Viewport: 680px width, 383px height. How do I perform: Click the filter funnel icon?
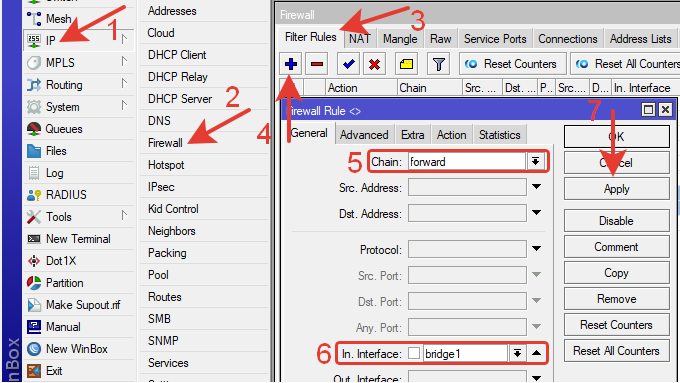(438, 64)
